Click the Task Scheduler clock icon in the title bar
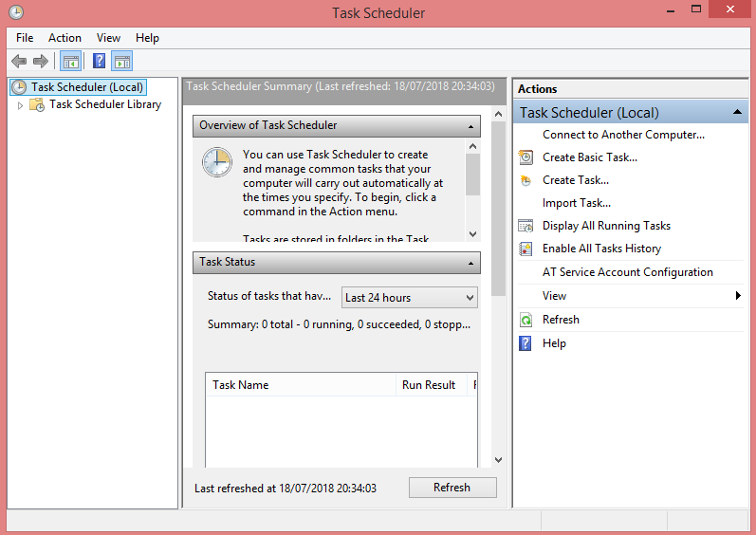Screen dimensions: 756x535 pyautogui.click(x=16, y=12)
